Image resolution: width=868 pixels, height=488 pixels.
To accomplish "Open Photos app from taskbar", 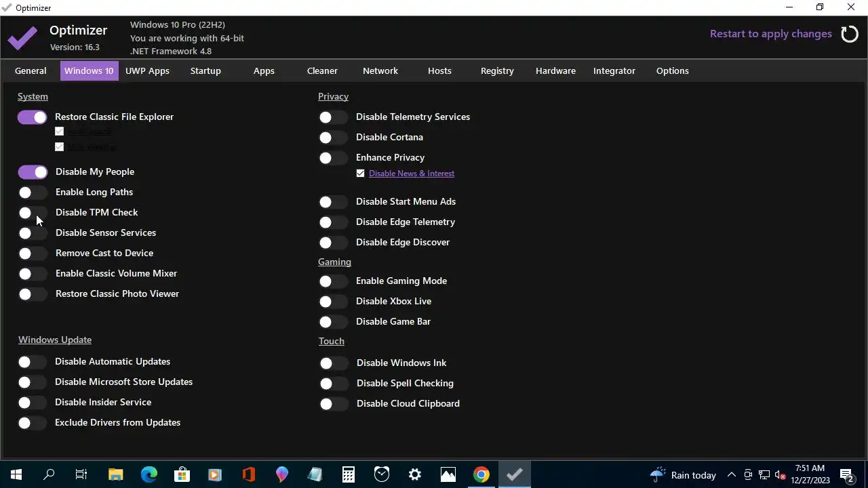I will click(x=448, y=474).
